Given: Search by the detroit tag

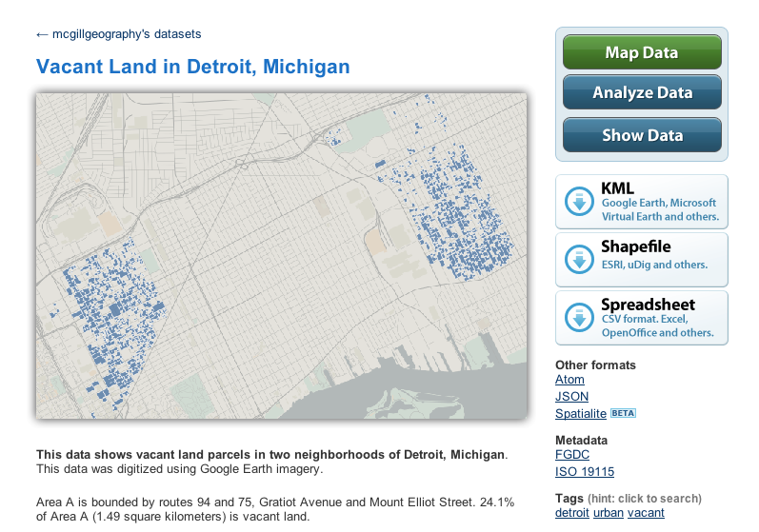Looking at the screenshot, I should pos(573,514).
